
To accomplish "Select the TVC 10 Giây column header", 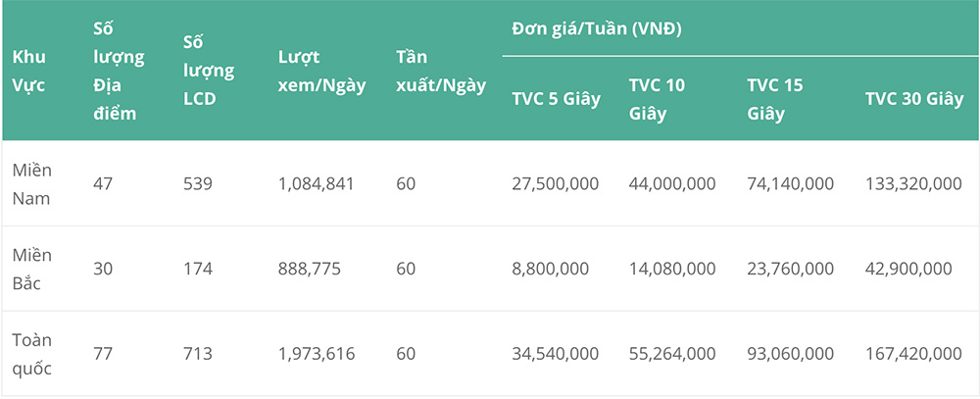I will tap(657, 98).
